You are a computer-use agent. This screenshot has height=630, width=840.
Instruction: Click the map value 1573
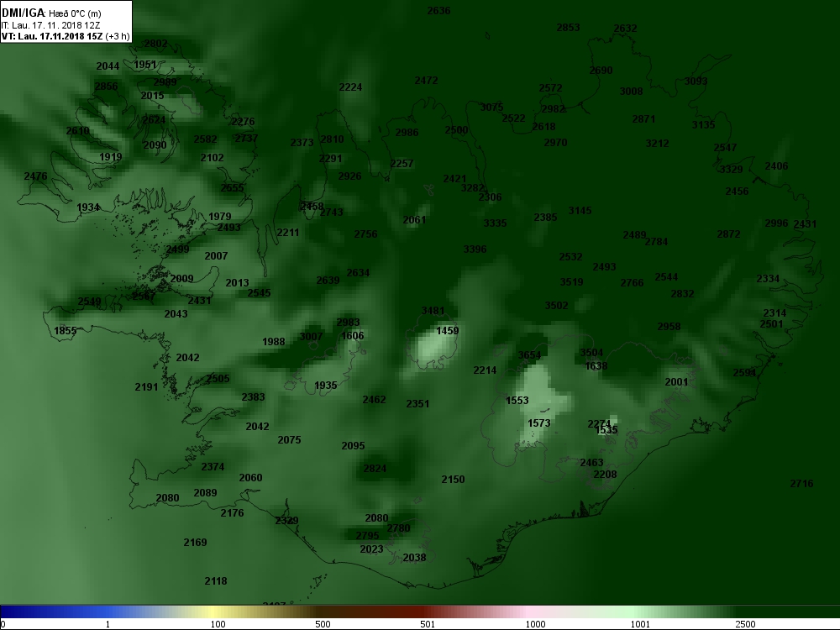point(539,423)
